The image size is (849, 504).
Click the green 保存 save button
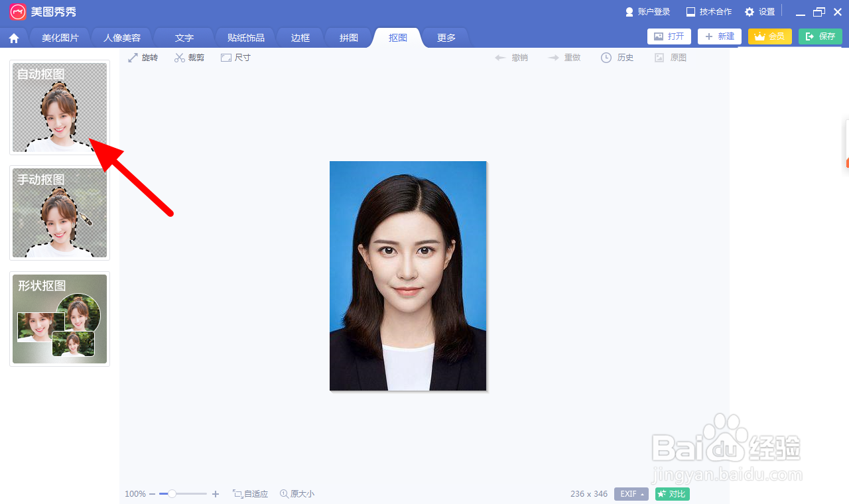point(820,36)
